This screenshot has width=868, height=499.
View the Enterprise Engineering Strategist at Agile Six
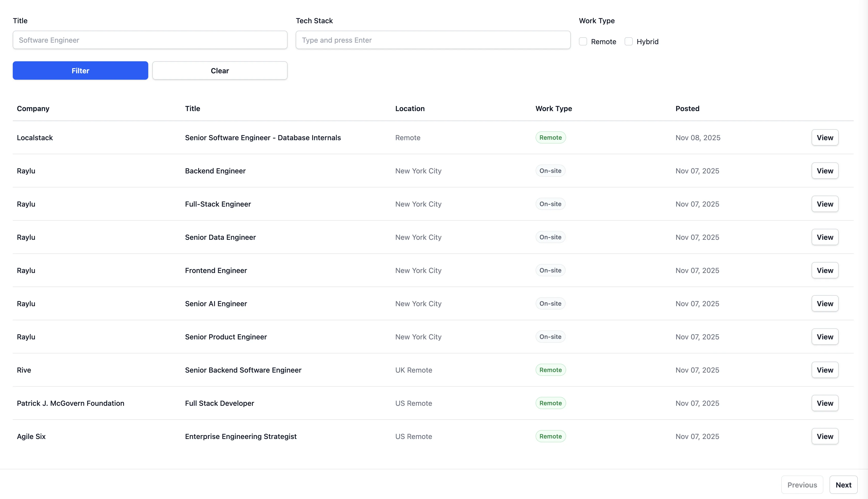click(x=825, y=436)
